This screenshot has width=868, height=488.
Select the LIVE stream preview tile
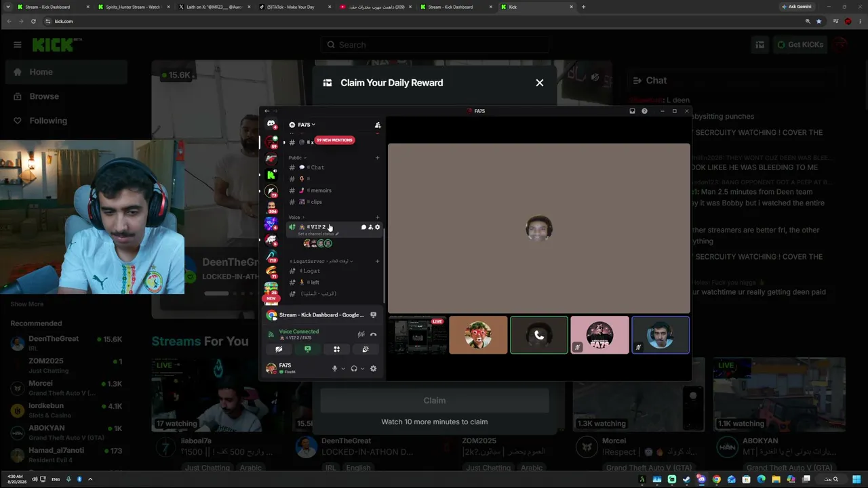pos(417,335)
